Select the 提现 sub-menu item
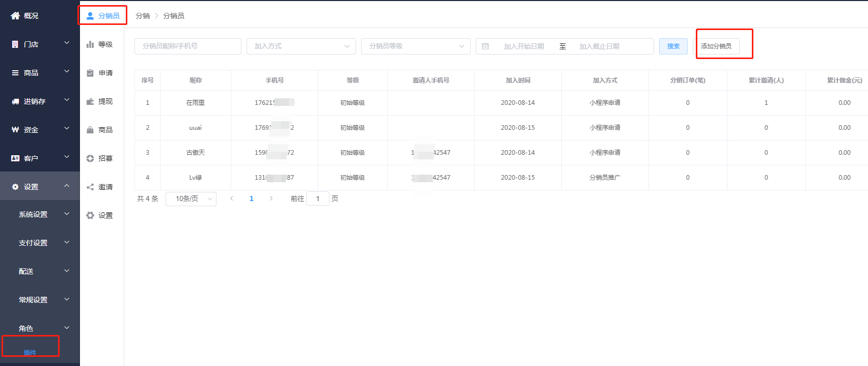 105,101
